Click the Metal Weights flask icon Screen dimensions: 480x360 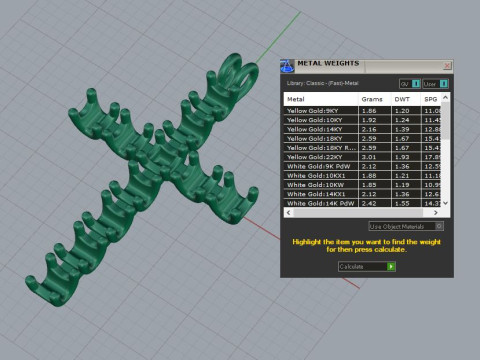tap(287, 66)
